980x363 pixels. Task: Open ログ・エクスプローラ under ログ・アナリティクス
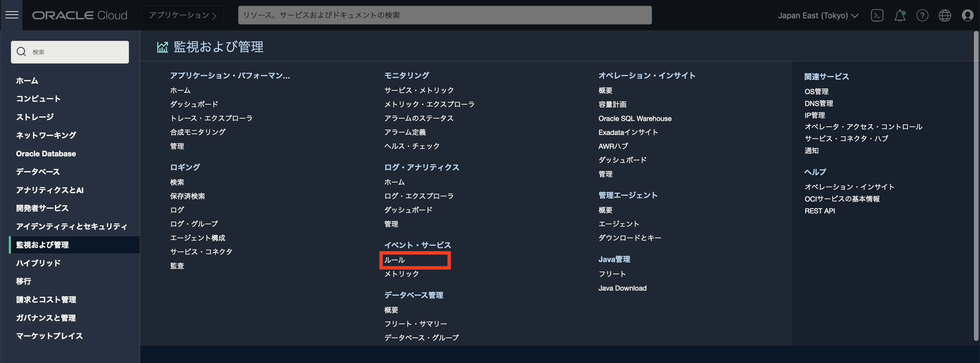point(419,196)
